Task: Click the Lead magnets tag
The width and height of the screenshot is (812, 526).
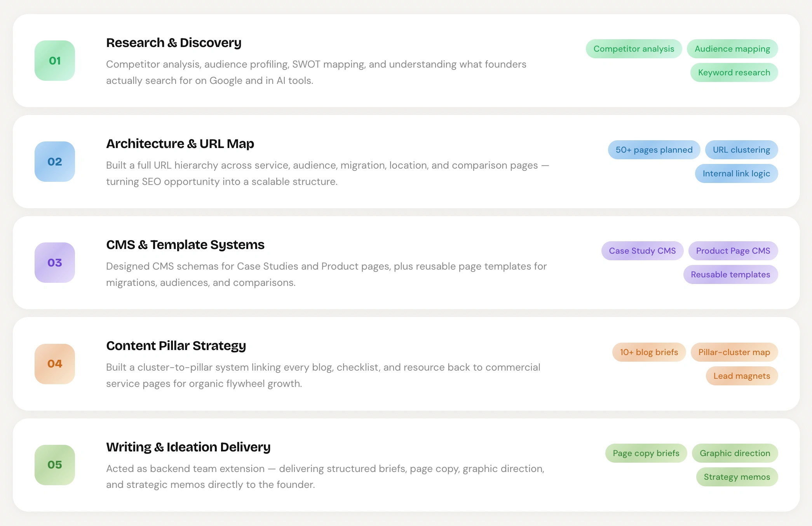Action: coord(742,376)
